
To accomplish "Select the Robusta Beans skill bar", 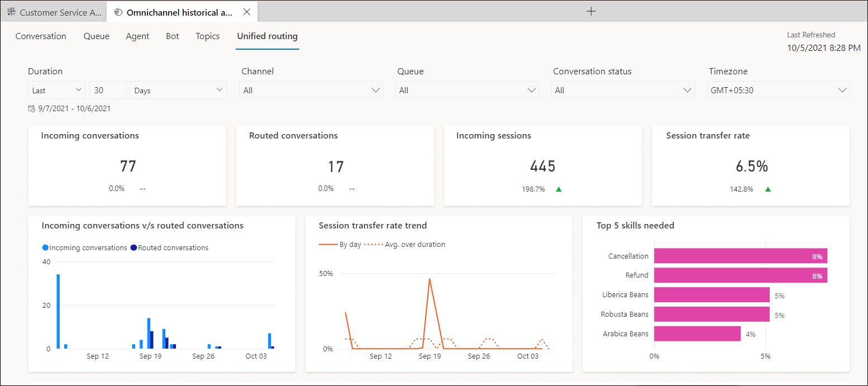I will (712, 314).
